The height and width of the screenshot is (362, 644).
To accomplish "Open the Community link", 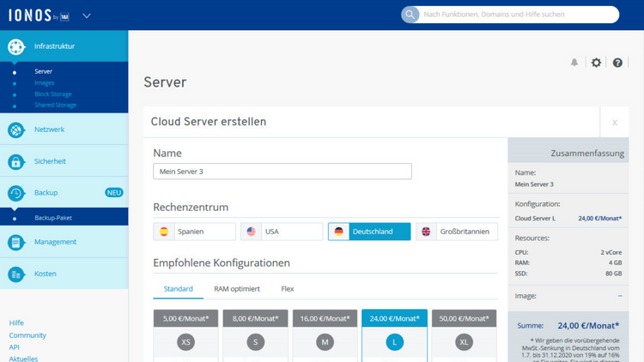I will 27,335.
